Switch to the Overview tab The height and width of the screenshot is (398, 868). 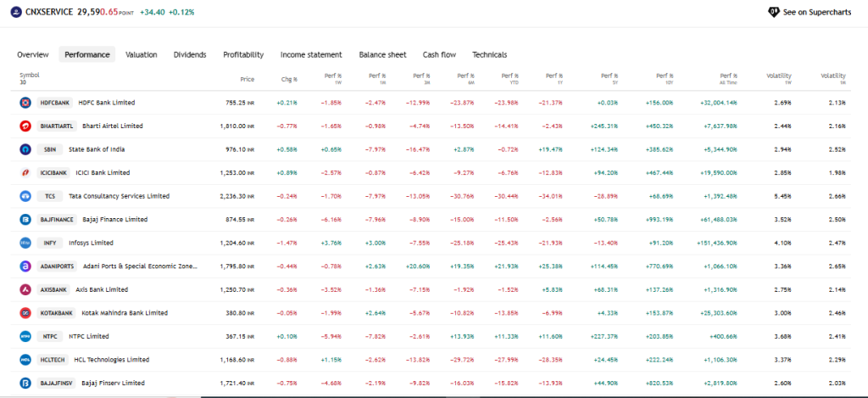click(x=33, y=54)
